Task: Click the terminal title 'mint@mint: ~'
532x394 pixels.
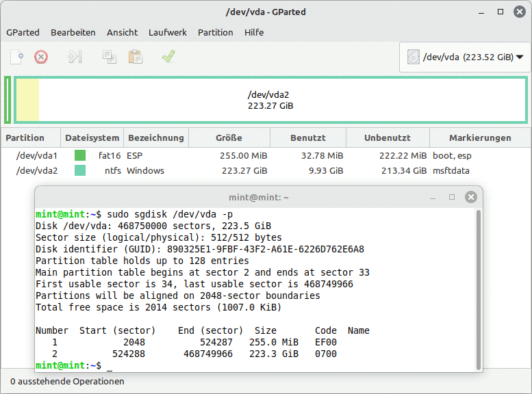Action: tap(259, 197)
